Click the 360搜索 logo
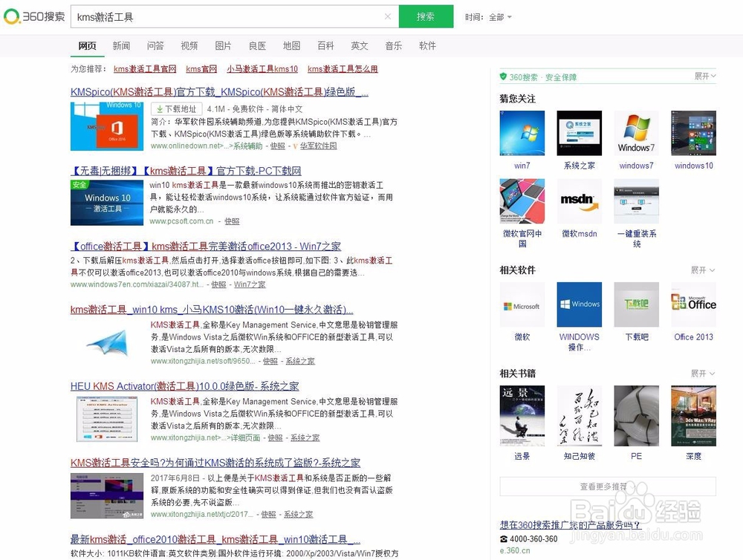This screenshot has width=743, height=560. [x=35, y=16]
